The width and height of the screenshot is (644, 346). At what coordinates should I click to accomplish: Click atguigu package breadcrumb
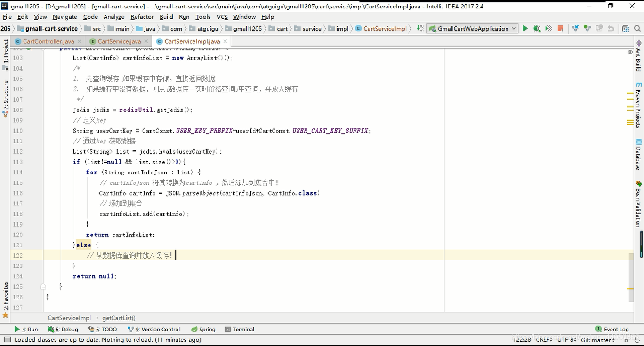point(203,29)
